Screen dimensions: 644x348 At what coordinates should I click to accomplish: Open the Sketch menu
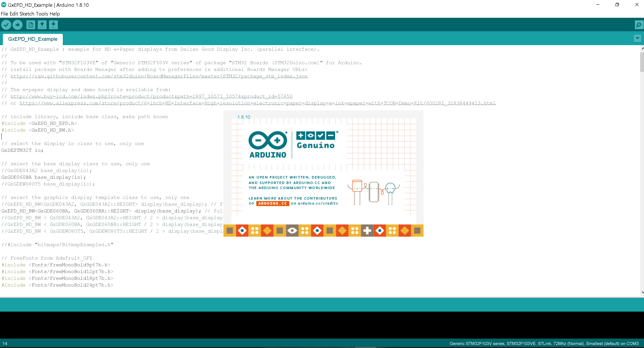(27, 14)
